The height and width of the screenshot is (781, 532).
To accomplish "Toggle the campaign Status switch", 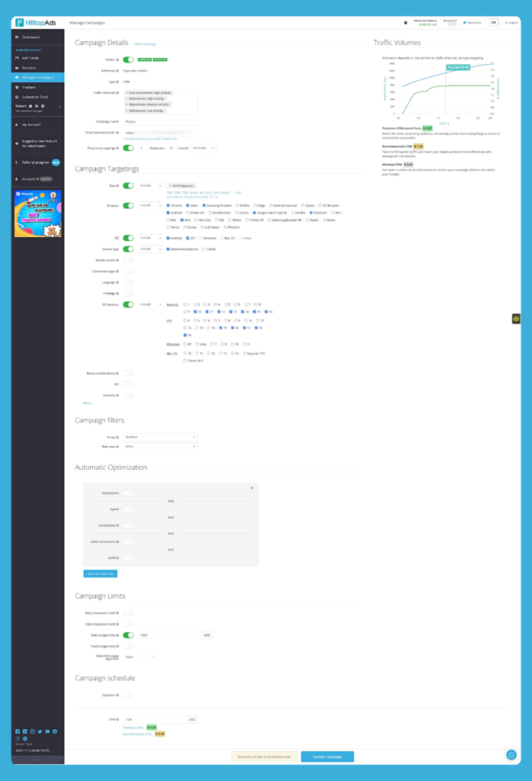I will click(x=128, y=59).
